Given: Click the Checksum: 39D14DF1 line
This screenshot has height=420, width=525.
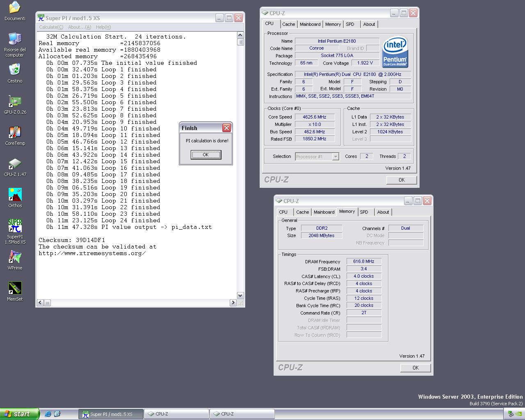Looking at the screenshot, I should pyautogui.click(x=72, y=240).
